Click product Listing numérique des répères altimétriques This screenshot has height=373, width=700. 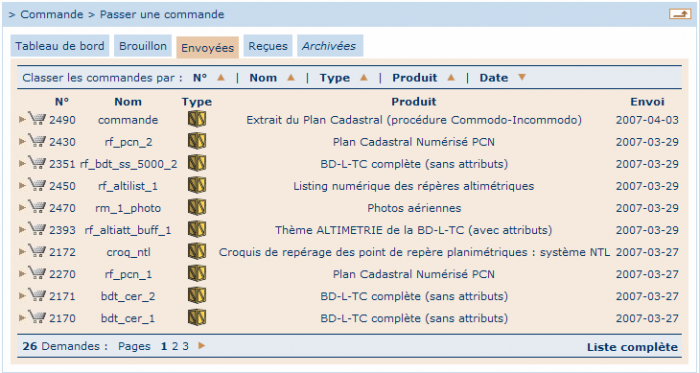pos(413,186)
